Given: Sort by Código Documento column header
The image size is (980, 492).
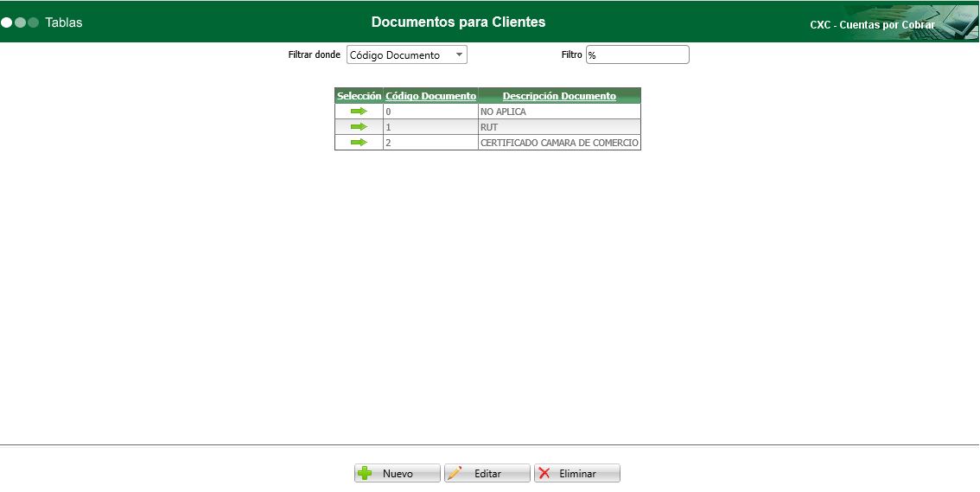Looking at the screenshot, I should pos(430,96).
